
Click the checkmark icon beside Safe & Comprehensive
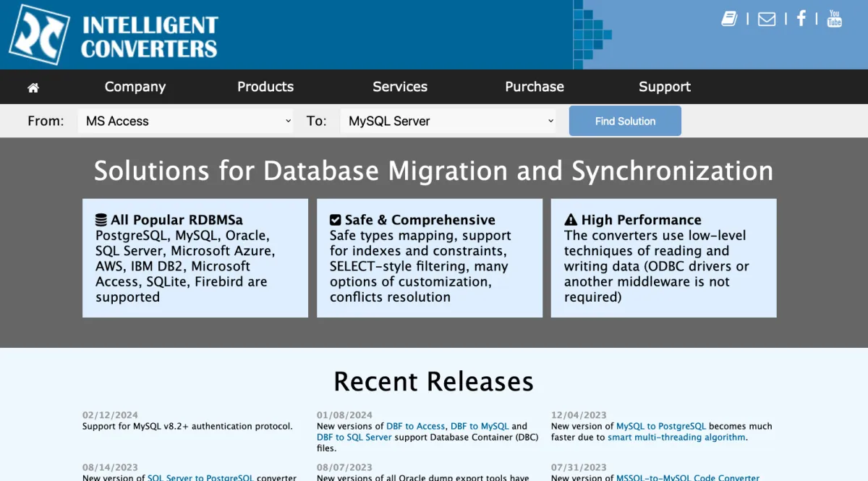(x=336, y=220)
